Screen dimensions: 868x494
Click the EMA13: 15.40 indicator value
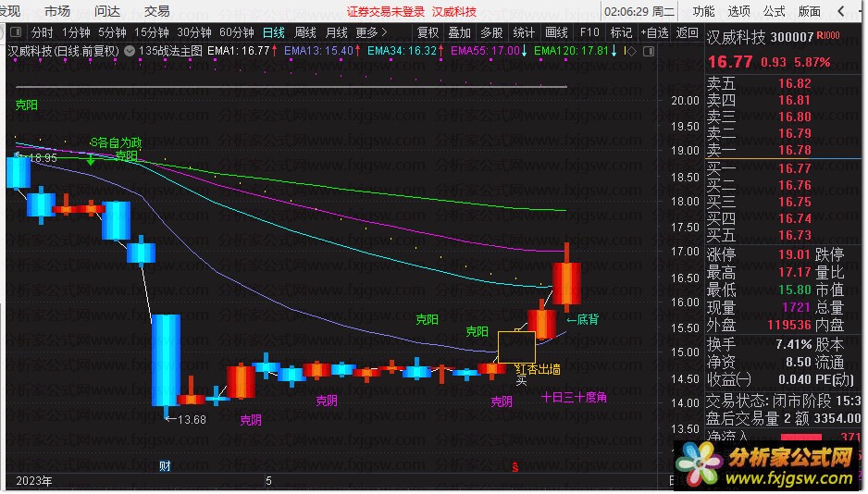(322, 52)
